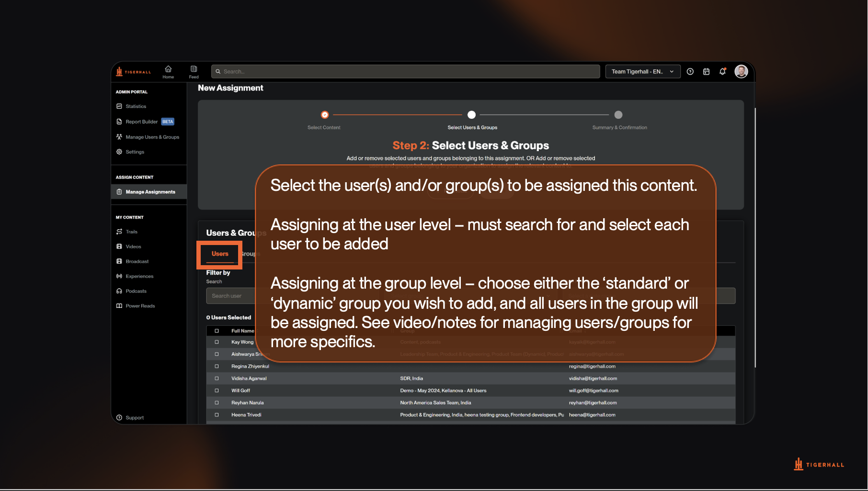Viewport: 868px width, 491px height.
Task: Open the Team Tigerhall - EN dropdown
Action: click(x=643, y=71)
